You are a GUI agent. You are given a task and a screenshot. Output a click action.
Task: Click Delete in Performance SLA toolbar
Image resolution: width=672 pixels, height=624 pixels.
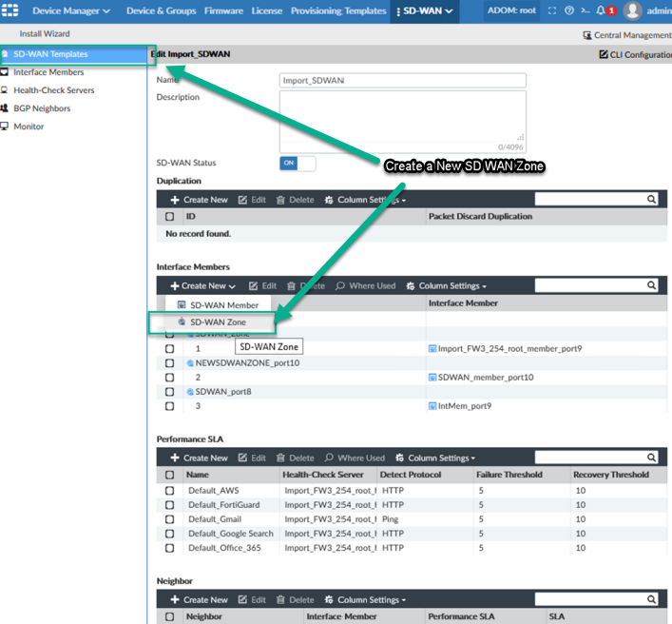coord(296,458)
